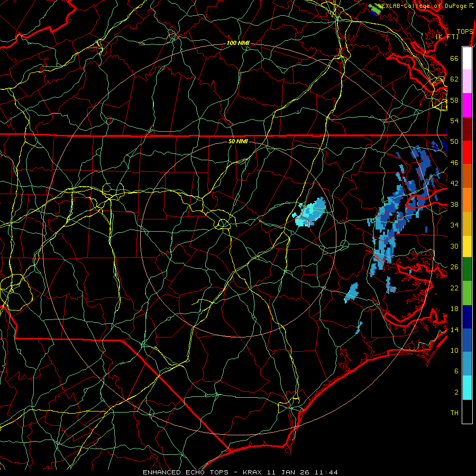This screenshot has height=476, width=476.
Task: Click the 100 NMI range ring label
Action: click(238, 43)
